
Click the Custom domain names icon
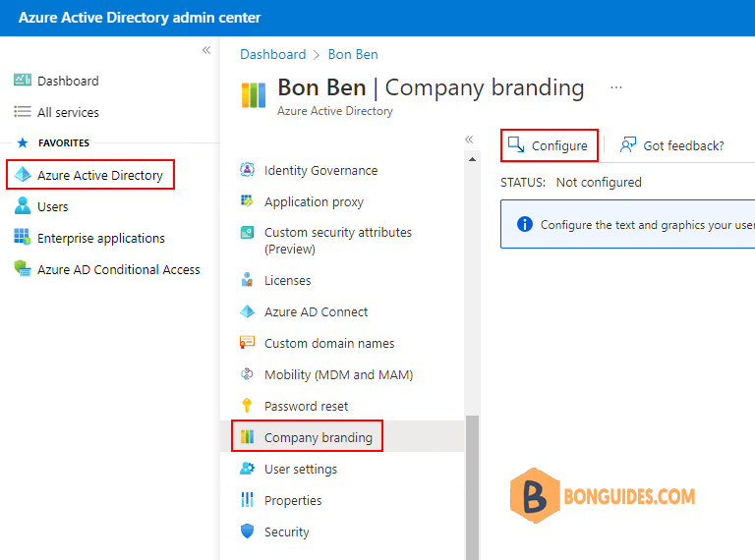point(247,343)
